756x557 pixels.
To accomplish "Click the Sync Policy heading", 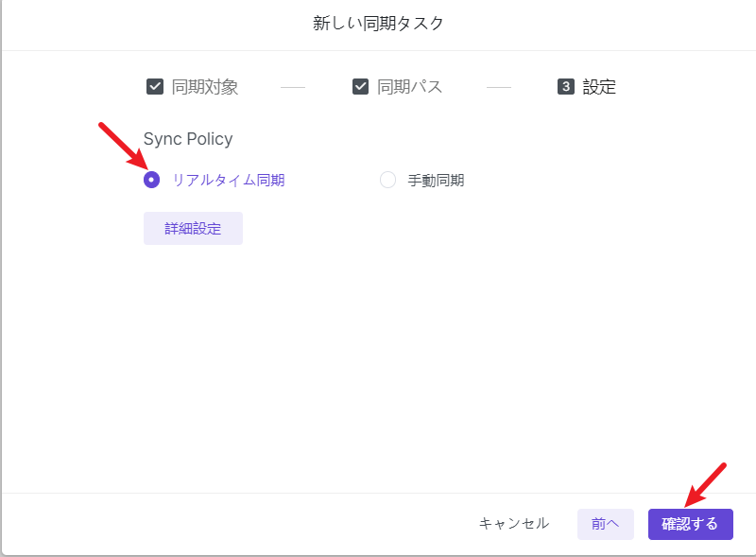I will (188, 139).
